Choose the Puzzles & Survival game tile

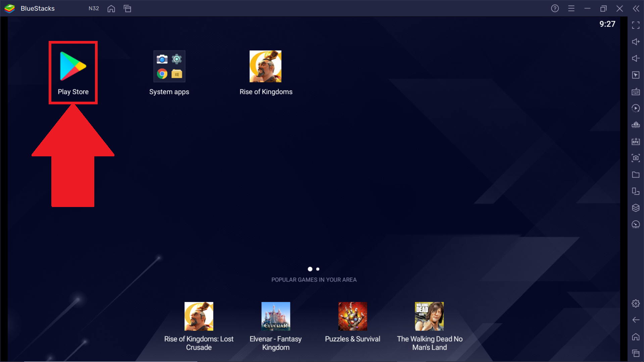tap(352, 322)
